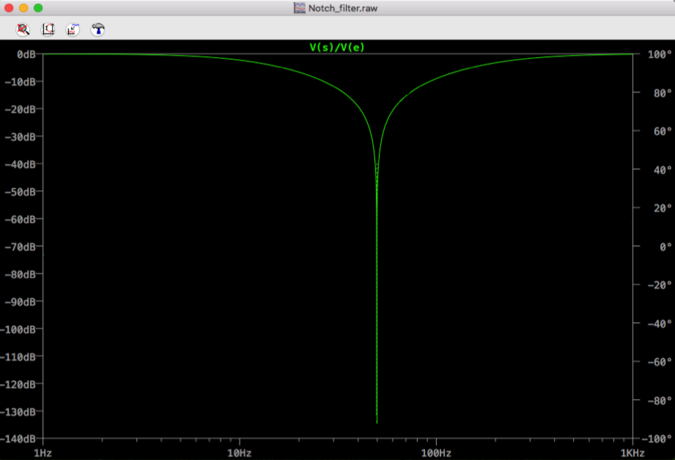675x460 pixels.
Task: Click the 10Hz frequency axis label
Action: click(240, 453)
